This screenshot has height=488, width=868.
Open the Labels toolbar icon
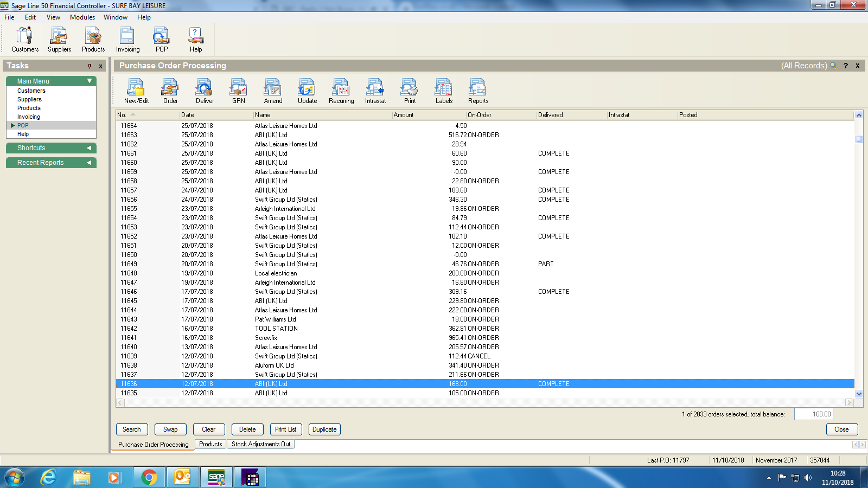444,91
